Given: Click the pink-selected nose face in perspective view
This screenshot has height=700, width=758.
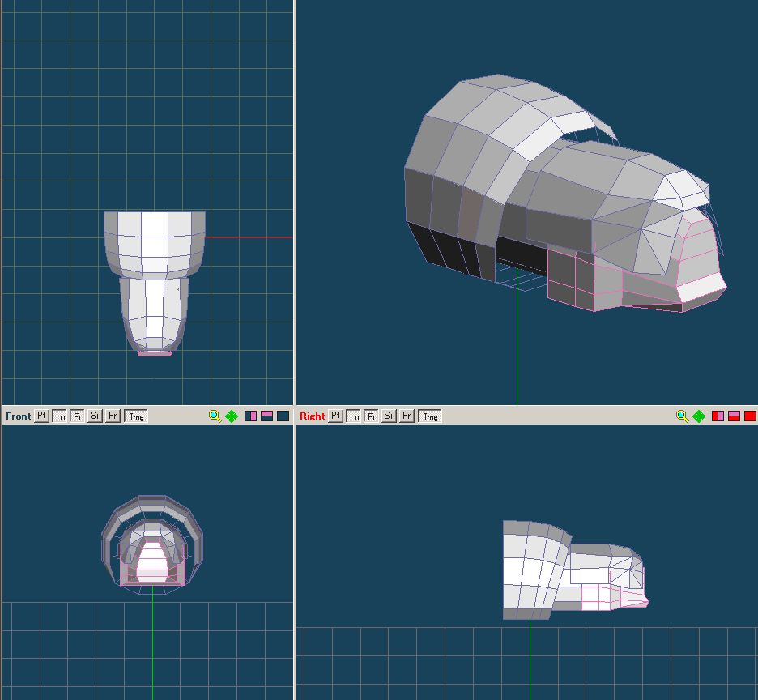Looking at the screenshot, I should 701,287.
